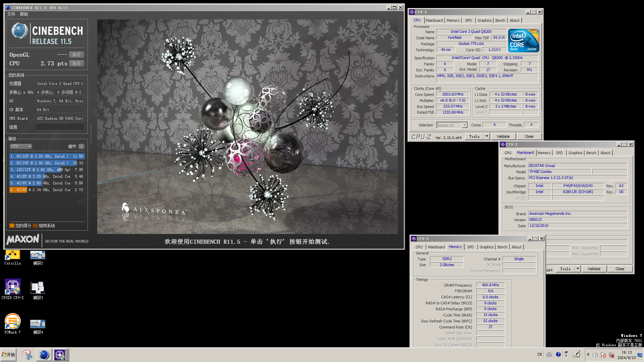
Task: Run the CPU test with 执行
Action: [77, 63]
